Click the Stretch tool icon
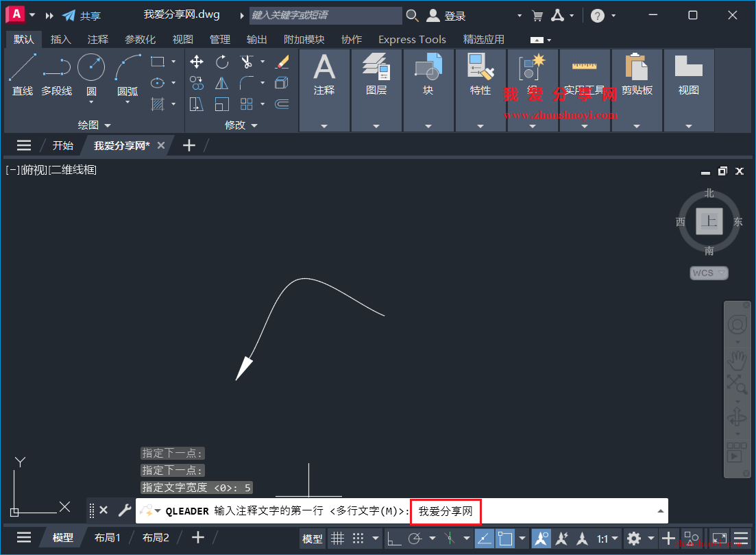Viewport: 756px width, 555px height. tap(196, 104)
